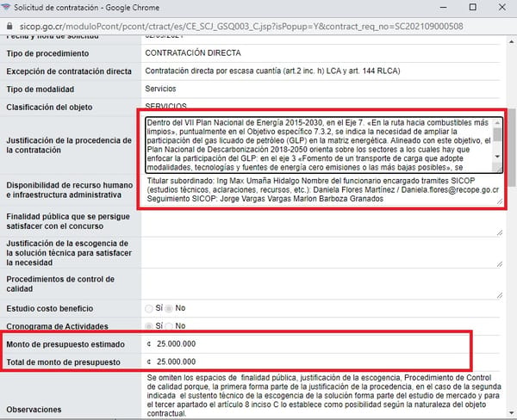Click the 'Total de monto de presupuesto' label
This screenshot has width=517, height=420.
click(x=63, y=362)
